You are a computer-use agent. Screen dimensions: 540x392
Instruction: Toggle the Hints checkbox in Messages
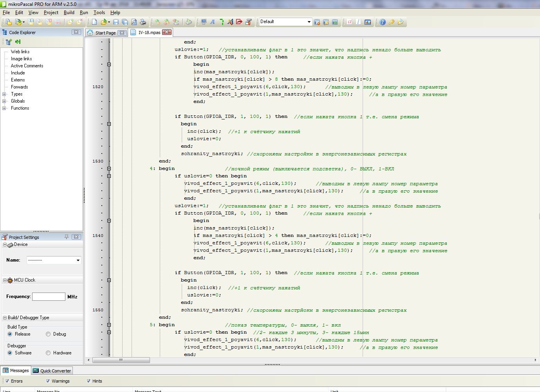(x=88, y=381)
